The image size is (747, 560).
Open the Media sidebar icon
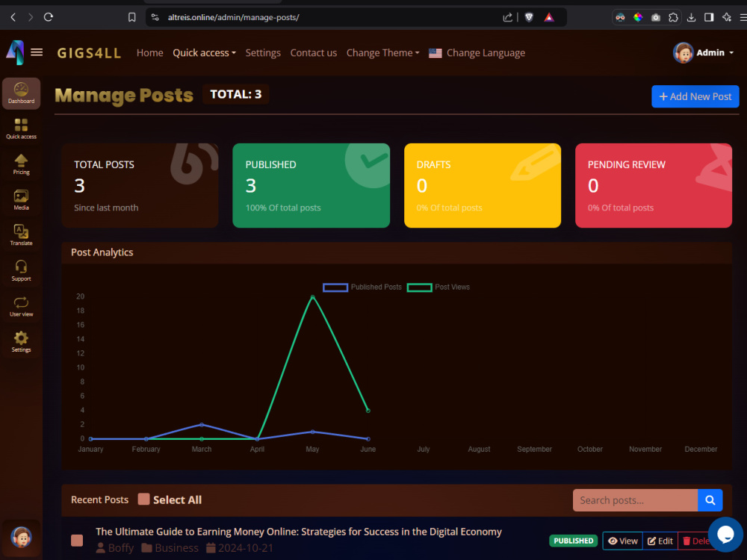pos(21,200)
